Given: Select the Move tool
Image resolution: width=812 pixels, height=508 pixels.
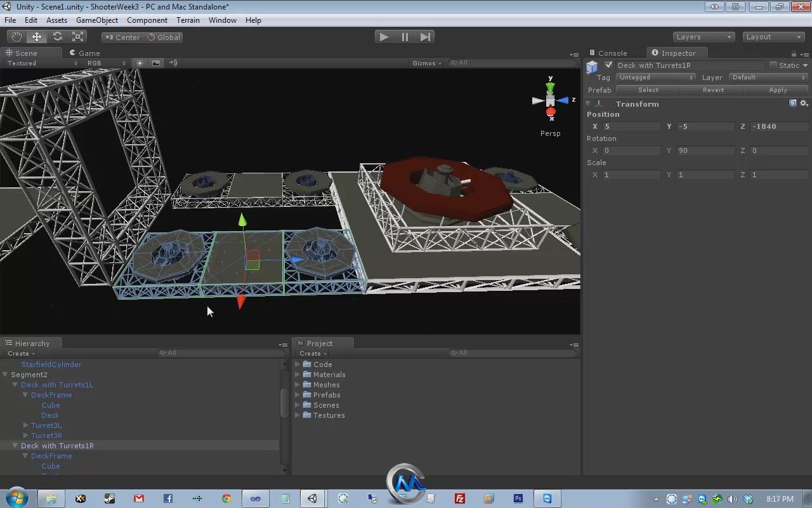Looking at the screenshot, I should pyautogui.click(x=37, y=37).
